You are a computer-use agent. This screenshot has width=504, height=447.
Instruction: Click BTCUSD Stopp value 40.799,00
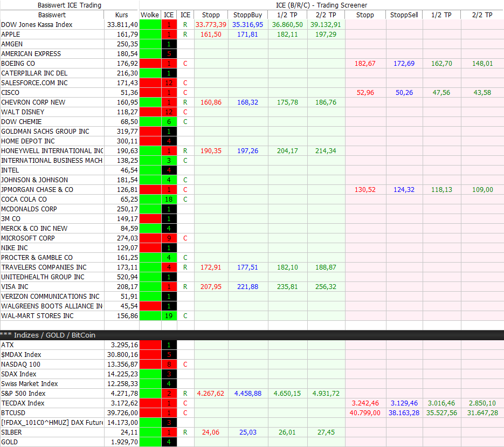pyautogui.click(x=365, y=413)
